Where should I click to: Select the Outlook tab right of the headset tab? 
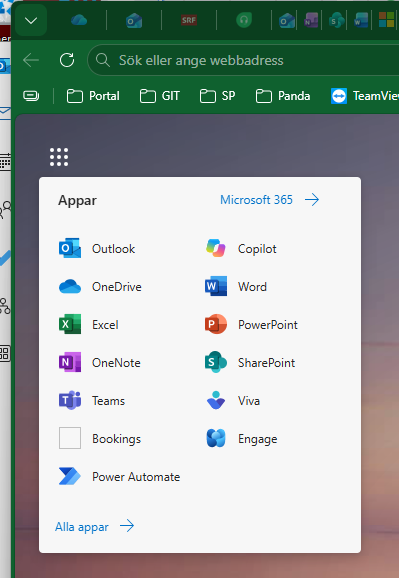click(287, 20)
